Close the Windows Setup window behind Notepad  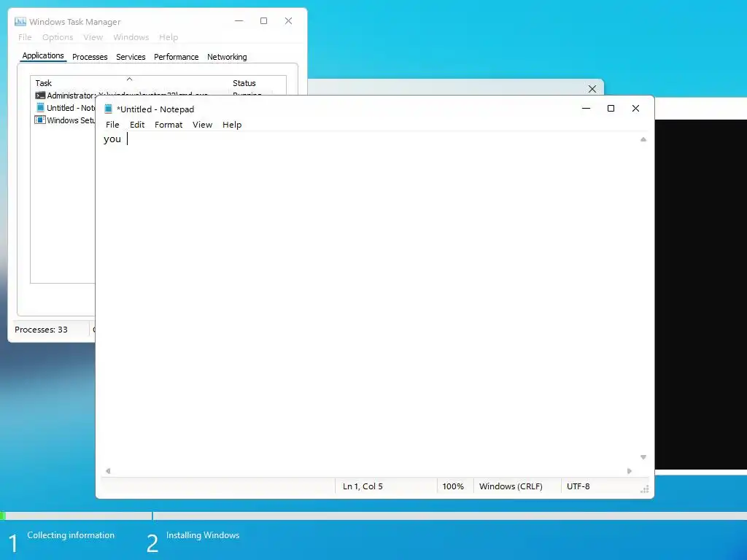click(592, 89)
